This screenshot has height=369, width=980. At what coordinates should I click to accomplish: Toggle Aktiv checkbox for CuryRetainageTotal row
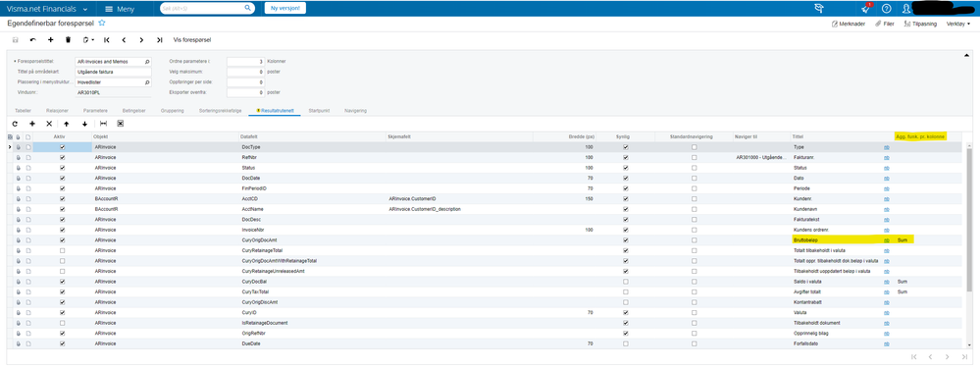[61, 250]
